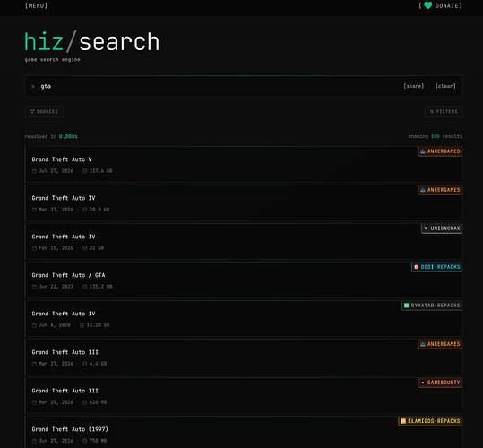Click the AnkerGames badge on Grand Theft Auto V
The width and height of the screenshot is (483, 448).
(x=440, y=151)
